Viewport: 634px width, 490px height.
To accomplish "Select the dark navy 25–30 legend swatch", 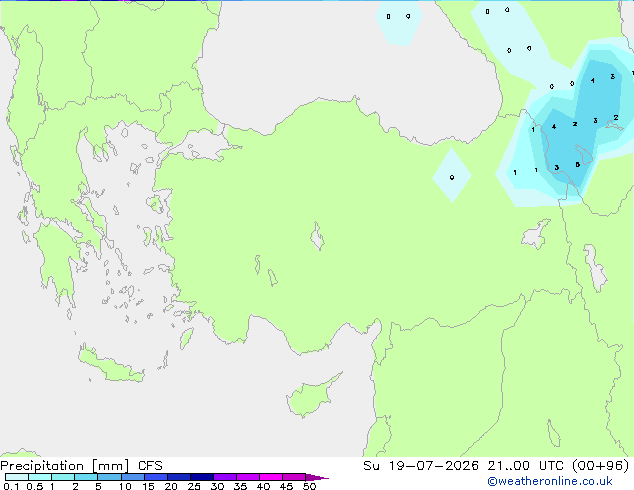I will coord(202,477).
